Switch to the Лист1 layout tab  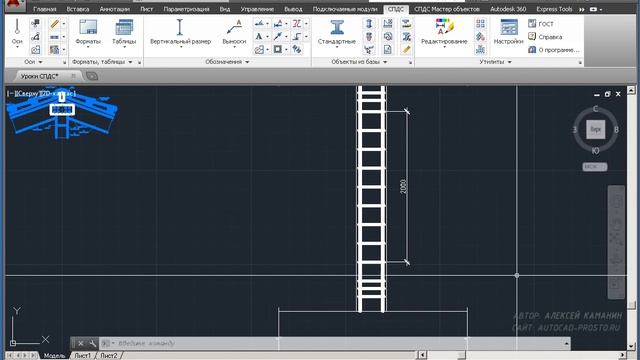point(82,356)
